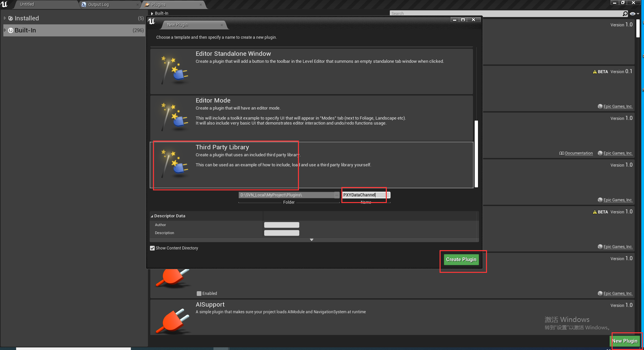
Task: Open Epic Games, Inc. link beside Documentation
Action: (618, 153)
